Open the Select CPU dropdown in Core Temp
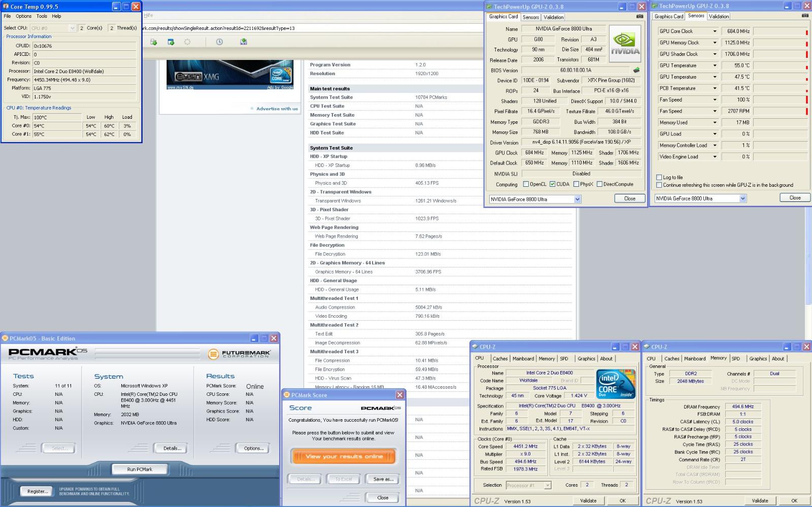This screenshot has height=507, width=812. pyautogui.click(x=72, y=28)
